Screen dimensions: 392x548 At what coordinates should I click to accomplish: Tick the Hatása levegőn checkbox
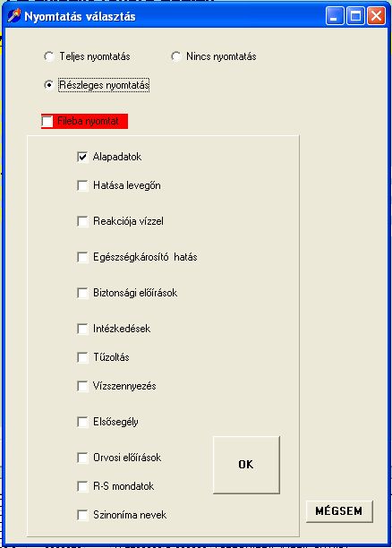pos(82,185)
